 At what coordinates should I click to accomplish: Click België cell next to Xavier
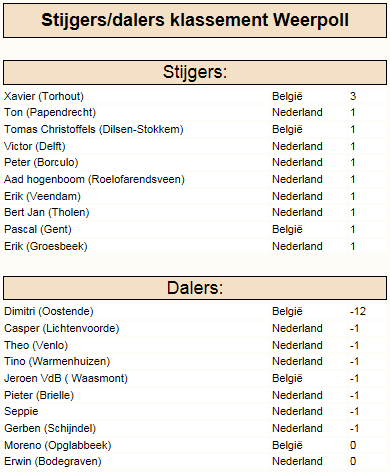coord(287,96)
